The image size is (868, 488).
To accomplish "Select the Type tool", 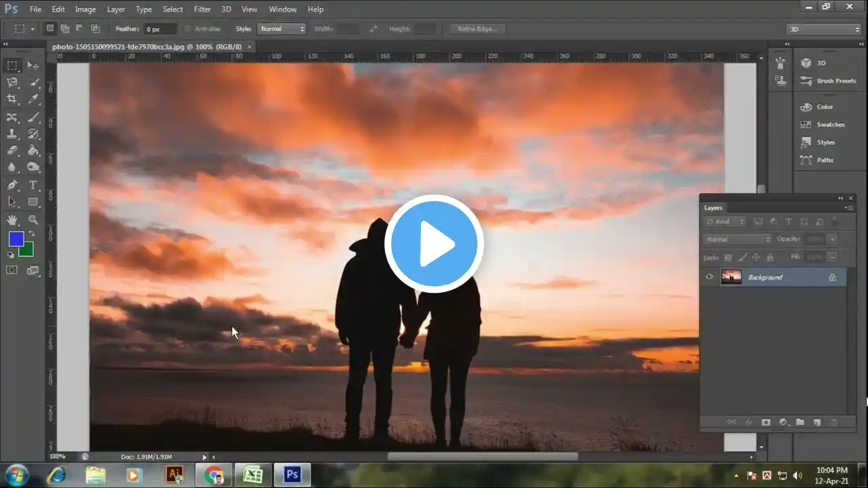I will coord(33,185).
